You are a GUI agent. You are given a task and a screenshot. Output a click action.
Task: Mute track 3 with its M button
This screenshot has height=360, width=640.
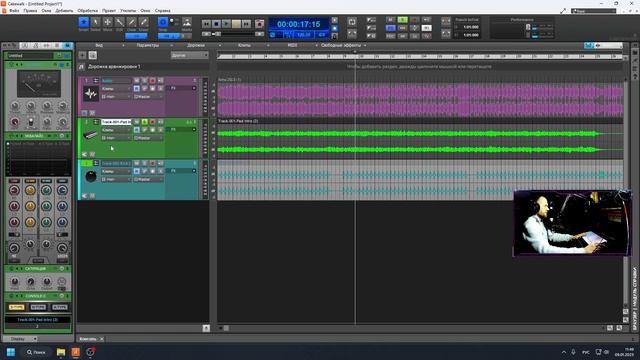click(x=137, y=163)
